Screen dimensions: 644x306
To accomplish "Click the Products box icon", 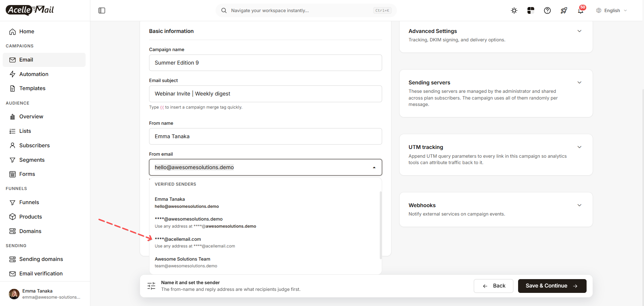I will pyautogui.click(x=12, y=217).
